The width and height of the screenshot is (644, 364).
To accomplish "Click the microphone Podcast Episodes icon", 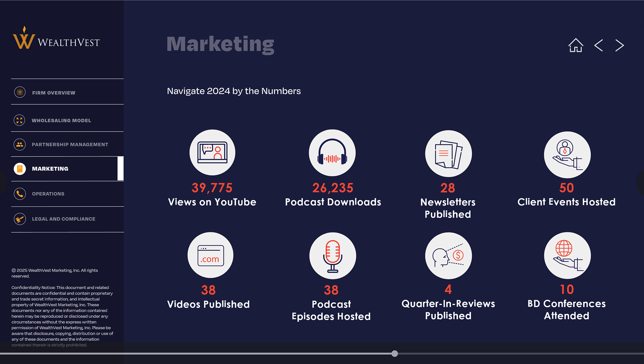I will pyautogui.click(x=332, y=256).
